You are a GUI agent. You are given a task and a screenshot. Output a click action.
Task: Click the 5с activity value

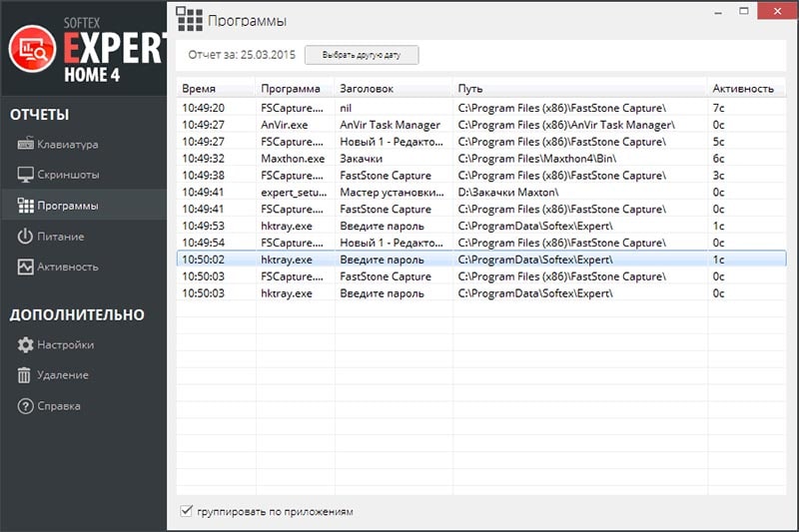718,142
